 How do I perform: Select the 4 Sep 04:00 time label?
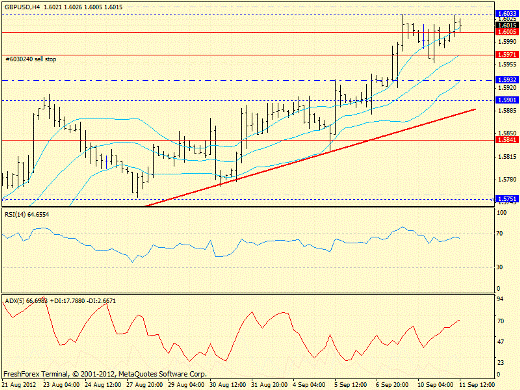pos(309,385)
